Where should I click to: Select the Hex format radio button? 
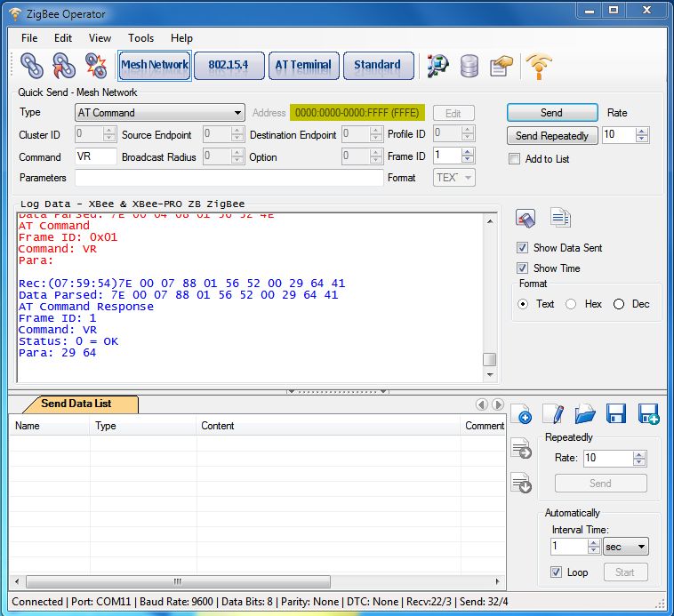(x=571, y=304)
